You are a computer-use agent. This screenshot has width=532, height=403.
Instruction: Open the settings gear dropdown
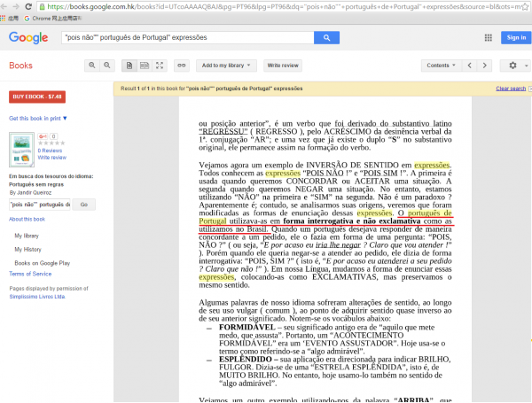(513, 66)
